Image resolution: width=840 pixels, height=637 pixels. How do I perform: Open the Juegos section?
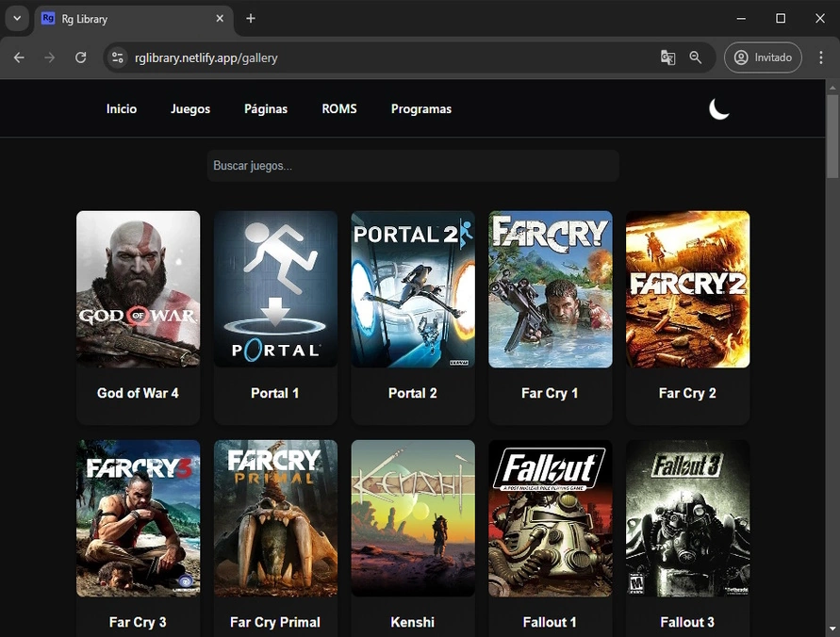[x=190, y=108]
